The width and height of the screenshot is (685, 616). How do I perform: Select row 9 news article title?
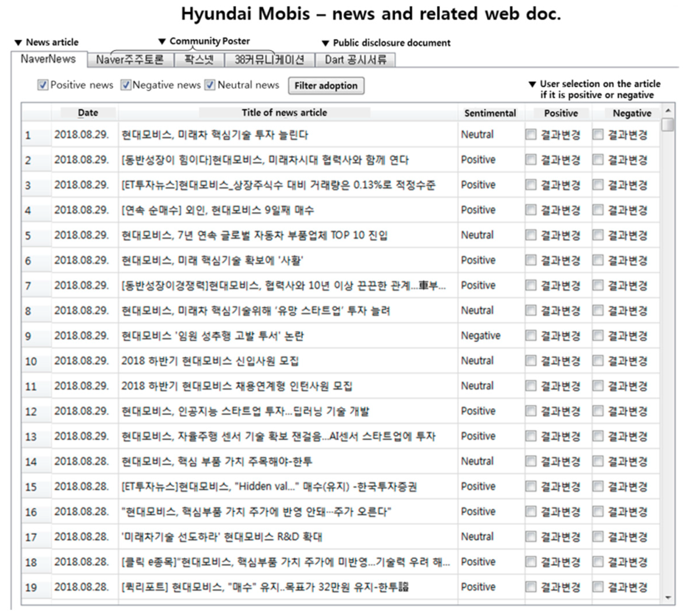(212, 336)
